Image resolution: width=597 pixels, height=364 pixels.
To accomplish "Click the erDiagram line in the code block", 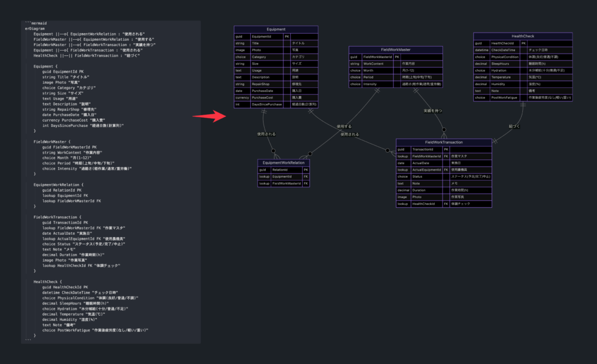I will (34, 28).
